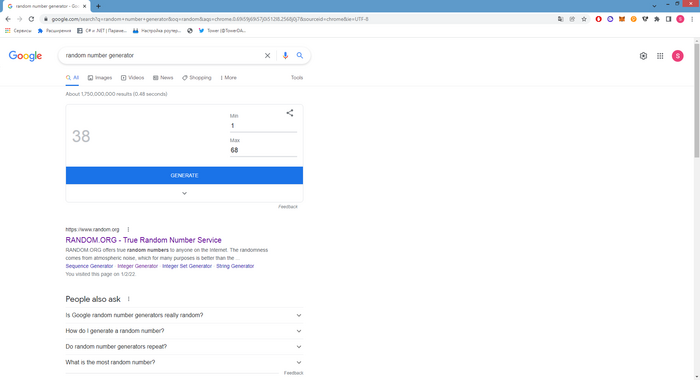Viewport: 700px width, 380px height.
Task: Open the Google apps grid
Action: tap(660, 56)
